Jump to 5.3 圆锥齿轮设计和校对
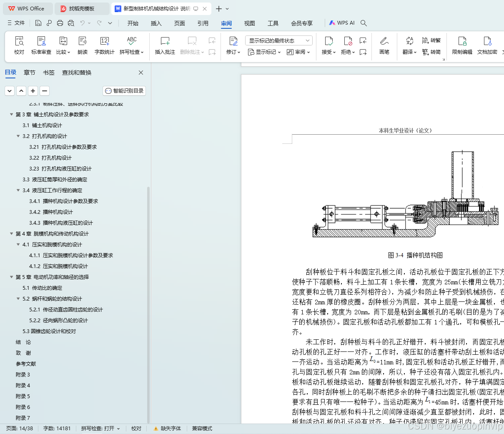 (x=49, y=331)
